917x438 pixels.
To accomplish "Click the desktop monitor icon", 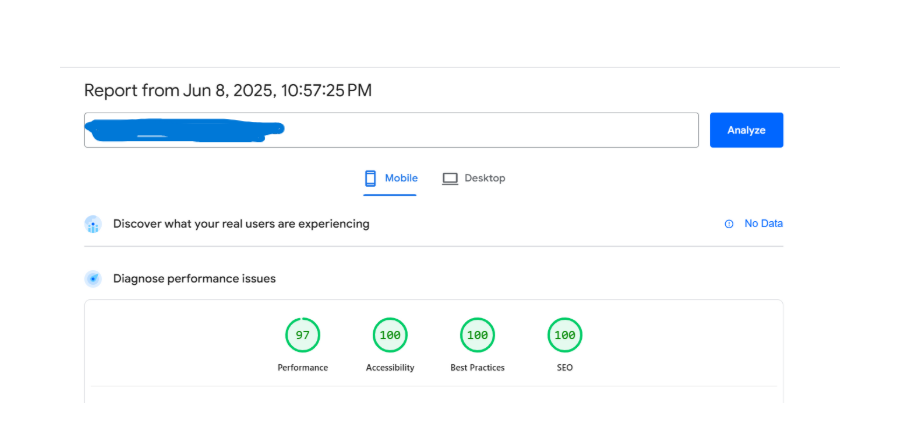I will [450, 178].
